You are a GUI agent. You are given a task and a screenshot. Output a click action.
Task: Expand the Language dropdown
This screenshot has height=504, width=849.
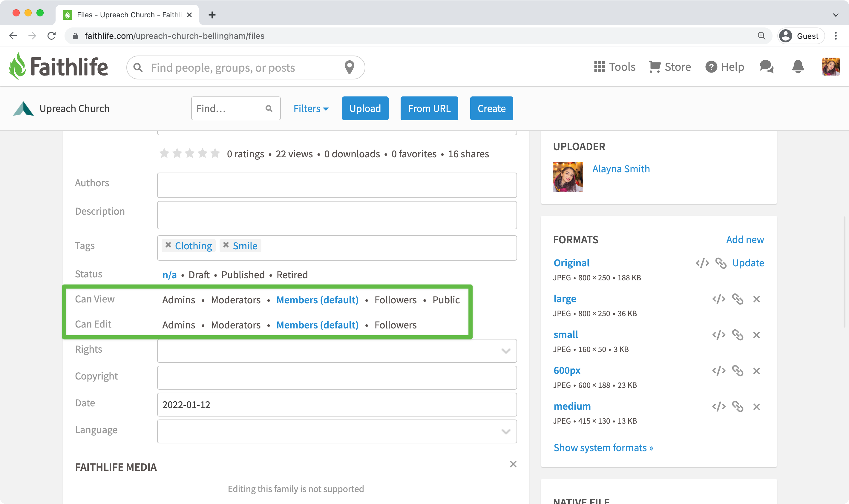(337, 431)
